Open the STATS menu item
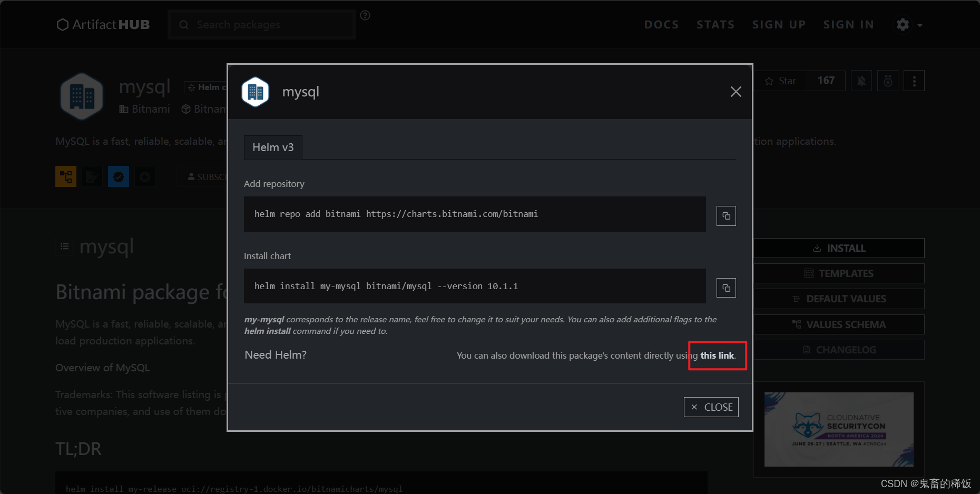The image size is (980, 494). (716, 25)
